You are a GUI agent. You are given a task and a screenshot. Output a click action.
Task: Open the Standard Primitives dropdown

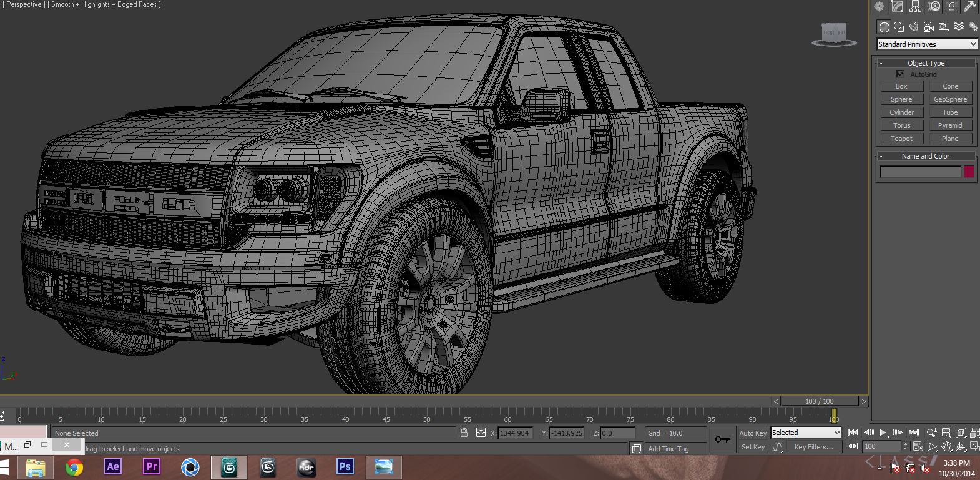point(927,44)
